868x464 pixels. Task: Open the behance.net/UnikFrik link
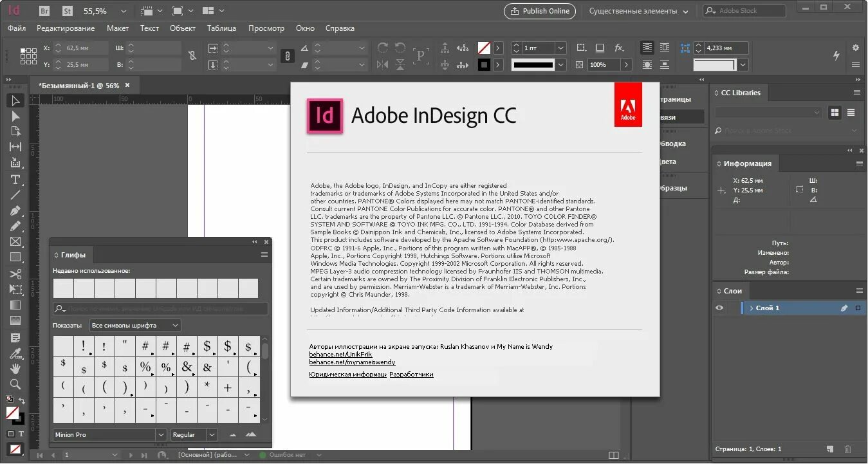340,354
